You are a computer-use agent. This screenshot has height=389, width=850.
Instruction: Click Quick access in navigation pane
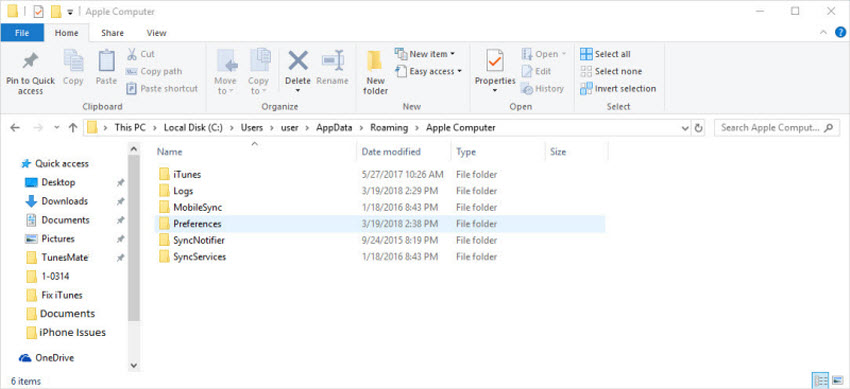[55, 164]
